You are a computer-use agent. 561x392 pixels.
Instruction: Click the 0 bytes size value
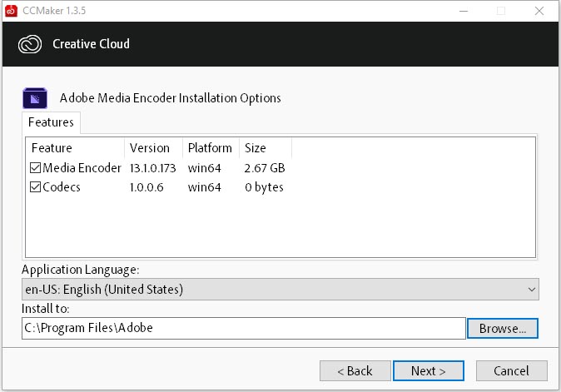(x=264, y=187)
